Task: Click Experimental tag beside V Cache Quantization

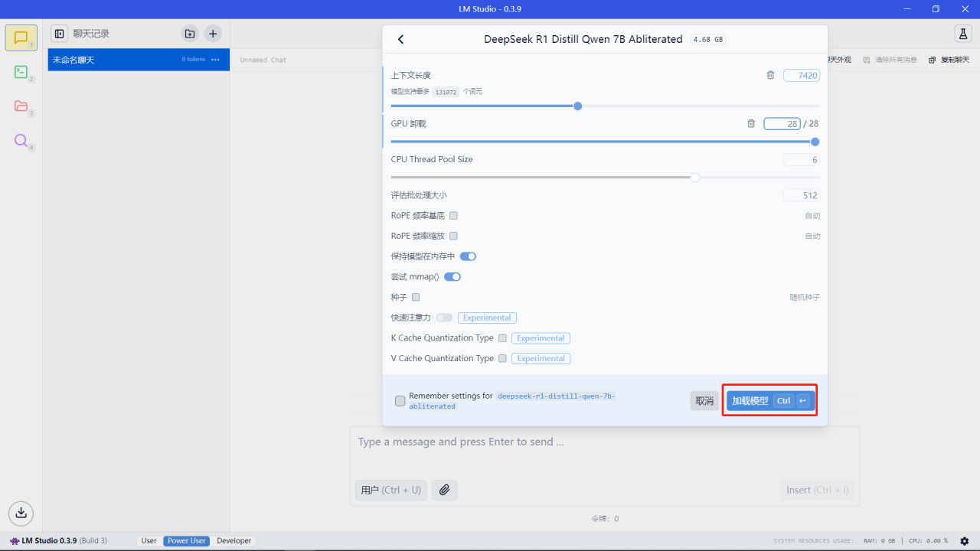Action: pyautogui.click(x=541, y=358)
